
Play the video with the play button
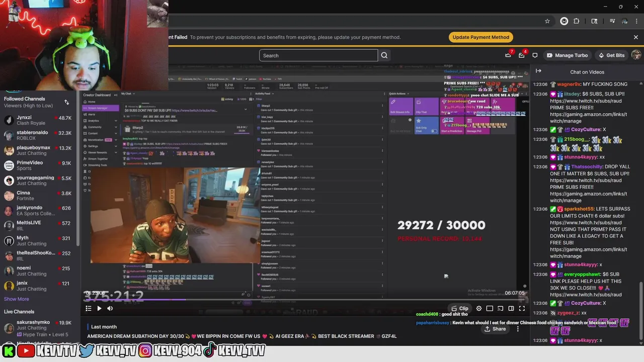point(99,308)
